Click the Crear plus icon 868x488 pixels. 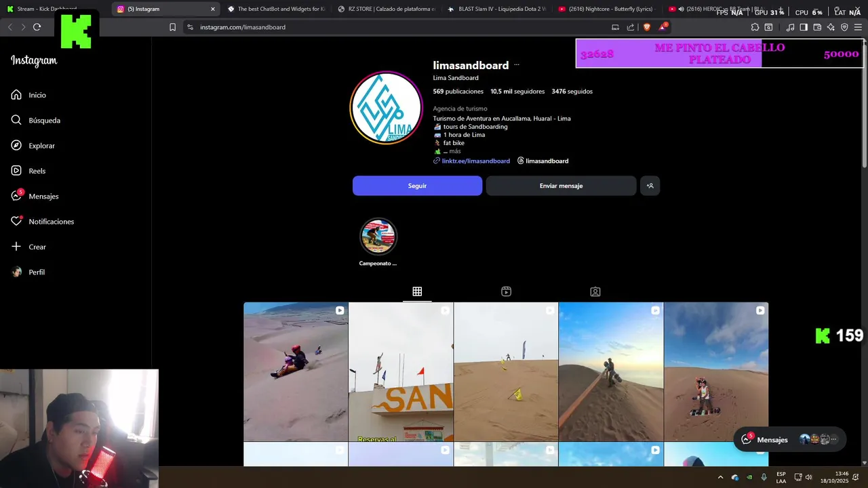click(x=16, y=247)
